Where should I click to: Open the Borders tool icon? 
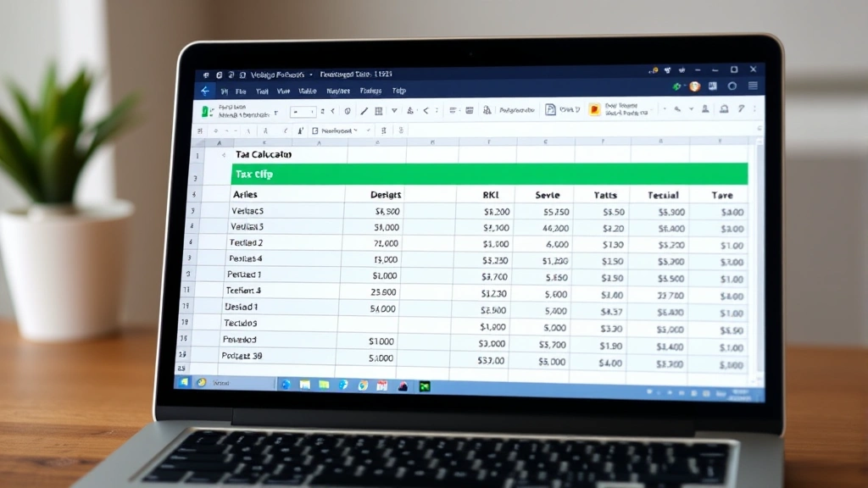(x=379, y=110)
